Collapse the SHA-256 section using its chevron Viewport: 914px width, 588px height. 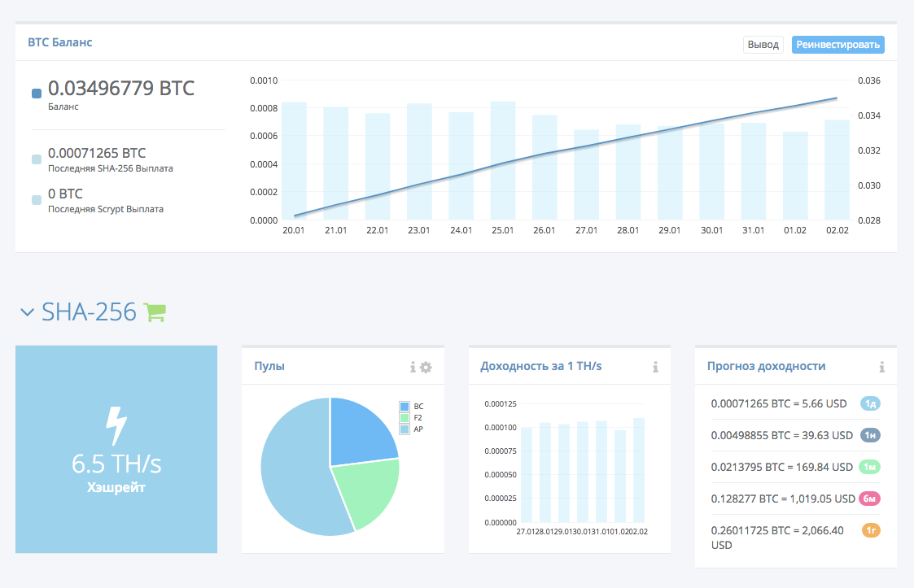[27, 311]
